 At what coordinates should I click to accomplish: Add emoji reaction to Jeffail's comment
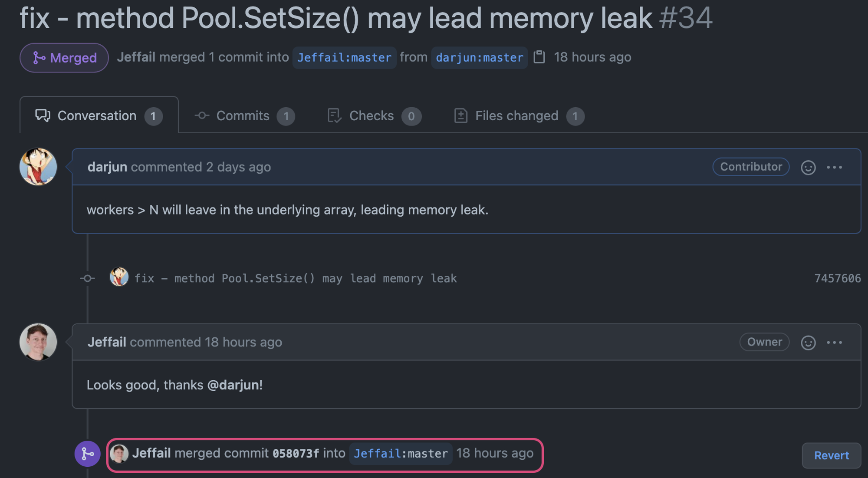(808, 343)
